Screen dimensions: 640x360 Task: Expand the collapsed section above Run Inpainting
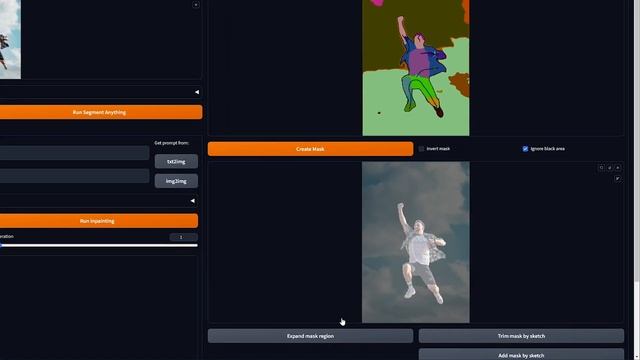[192, 201]
